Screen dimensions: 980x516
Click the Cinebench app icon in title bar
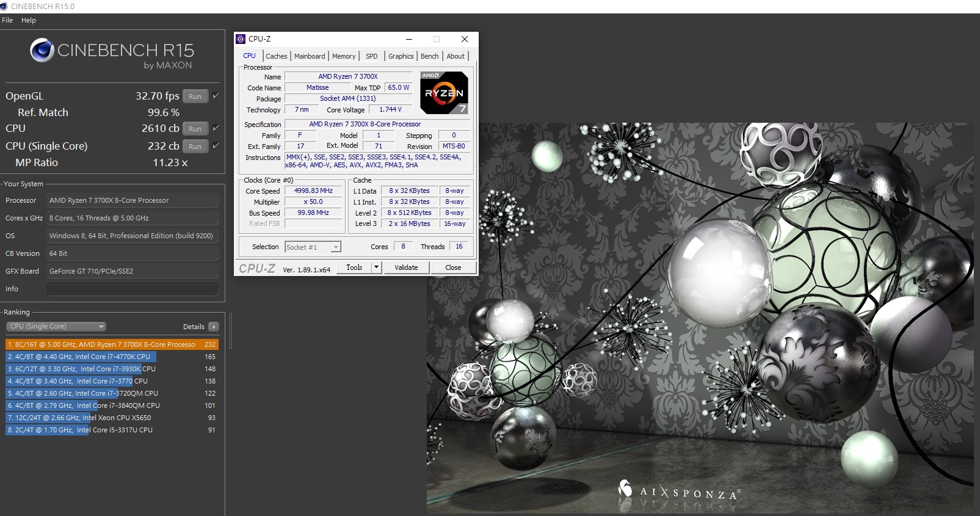pos(5,6)
